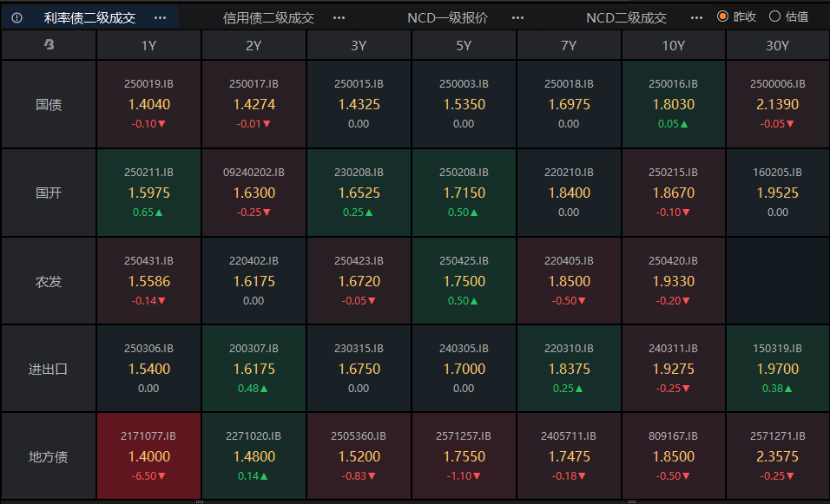
Task: Open bond 250017.IB cell
Action: [x=254, y=104]
